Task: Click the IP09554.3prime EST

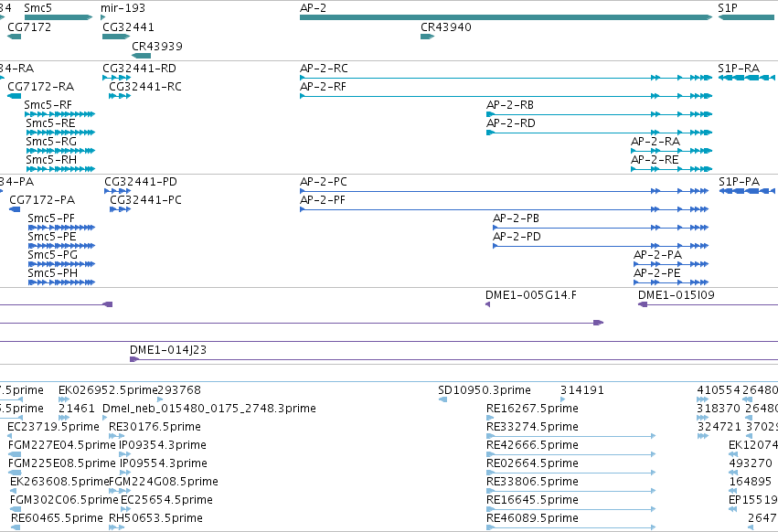Action: pos(125,473)
